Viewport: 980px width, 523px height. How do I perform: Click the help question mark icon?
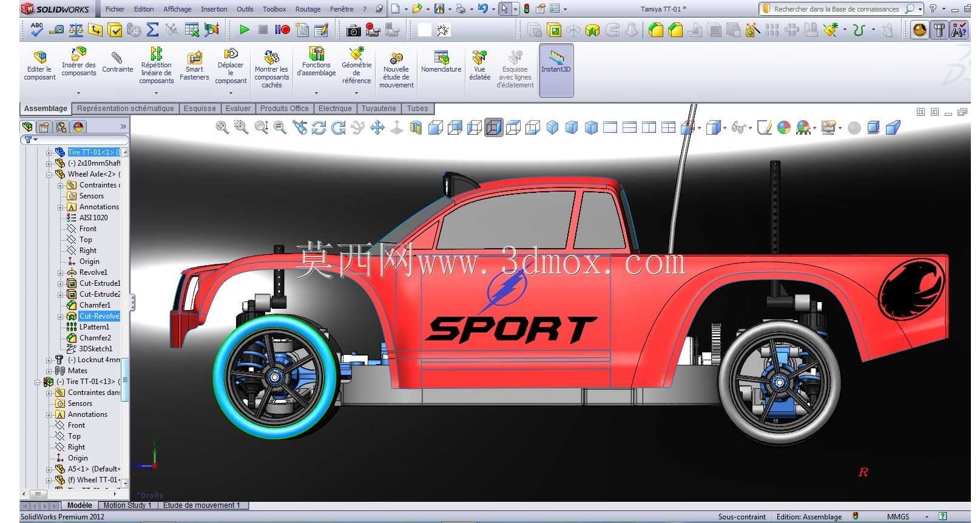point(933,9)
